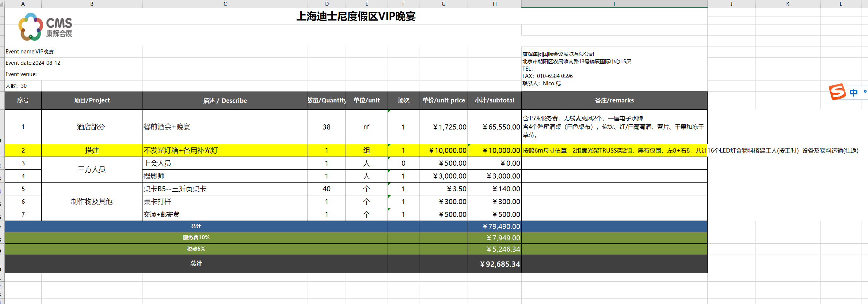The width and height of the screenshot is (868, 304).
Task: Click the 描述 / Describe header cell
Action: pyautogui.click(x=225, y=101)
